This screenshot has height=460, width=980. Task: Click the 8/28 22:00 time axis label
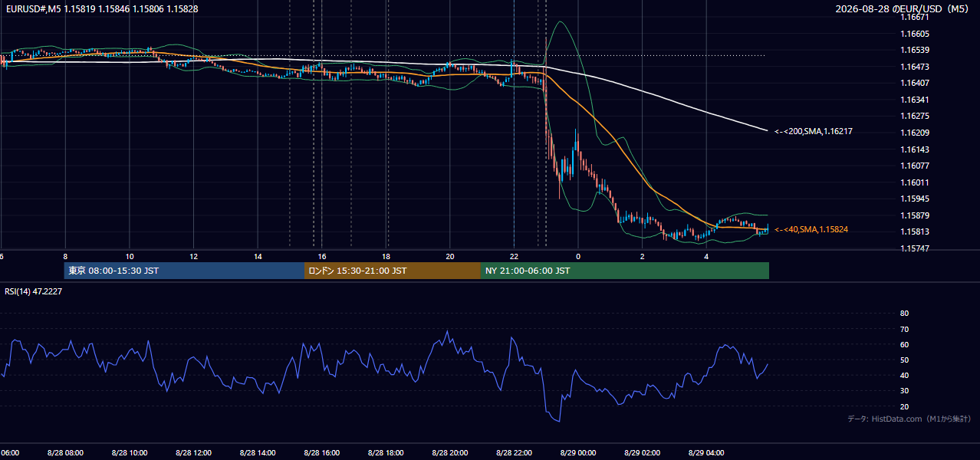point(515,452)
